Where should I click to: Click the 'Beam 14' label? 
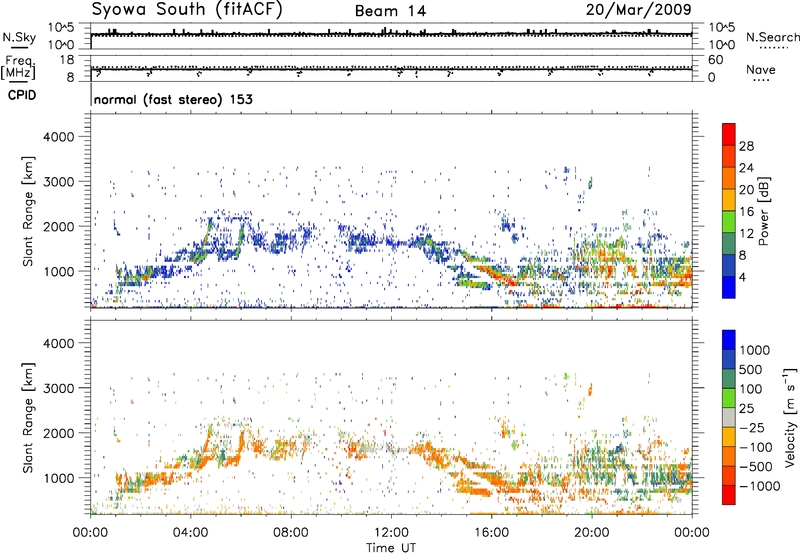390,11
